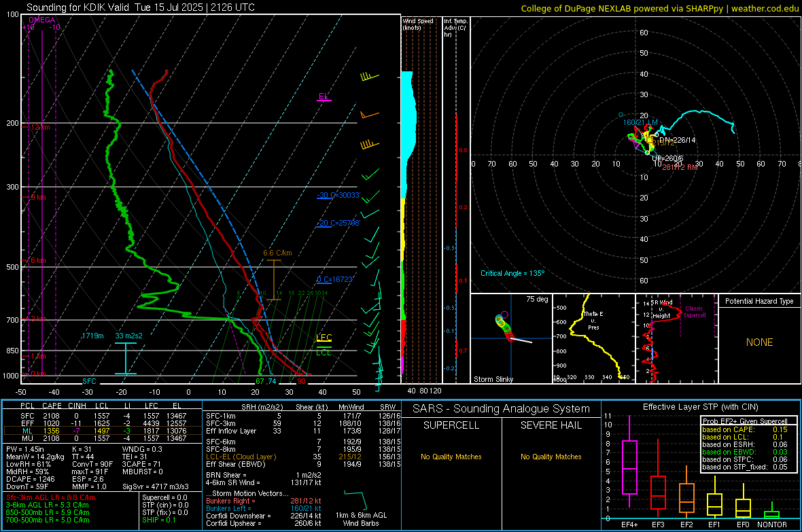Click the OMEGA label on the skew-T
Image resolution: width=802 pixels, height=532 pixels.
pyautogui.click(x=42, y=20)
